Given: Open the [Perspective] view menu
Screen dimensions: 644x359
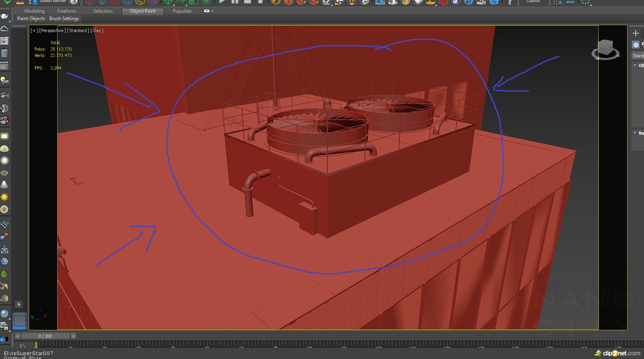Looking at the screenshot, I should click(53, 30).
